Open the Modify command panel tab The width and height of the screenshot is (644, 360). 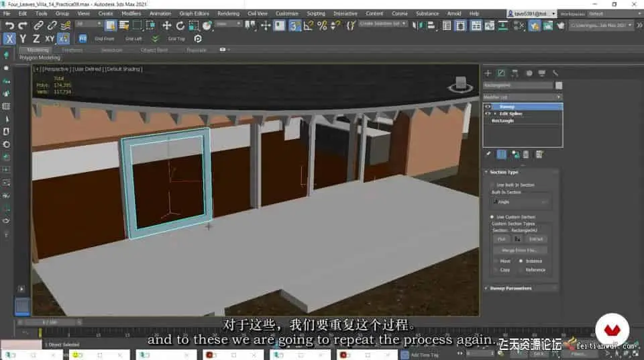tap(501, 73)
